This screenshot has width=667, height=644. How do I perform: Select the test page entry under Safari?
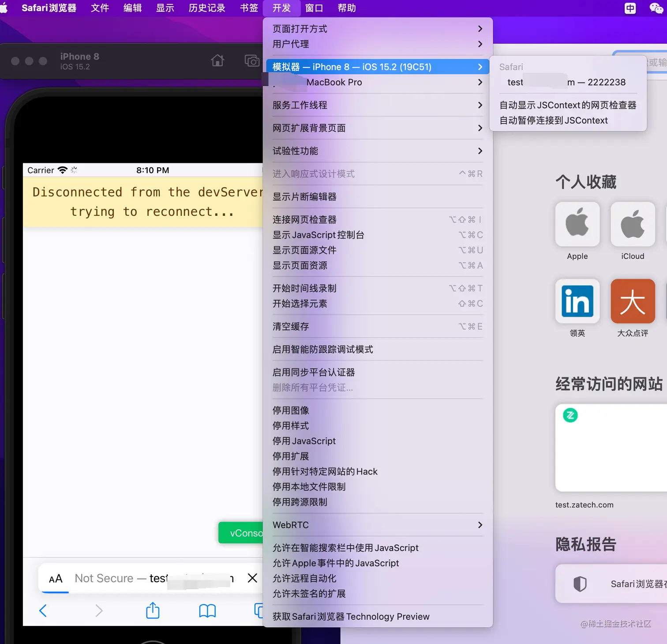568,82
